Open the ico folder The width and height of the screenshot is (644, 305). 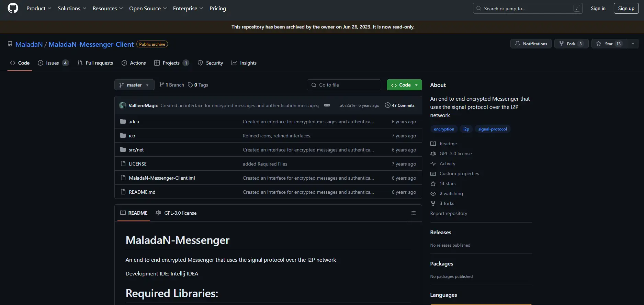132,136
